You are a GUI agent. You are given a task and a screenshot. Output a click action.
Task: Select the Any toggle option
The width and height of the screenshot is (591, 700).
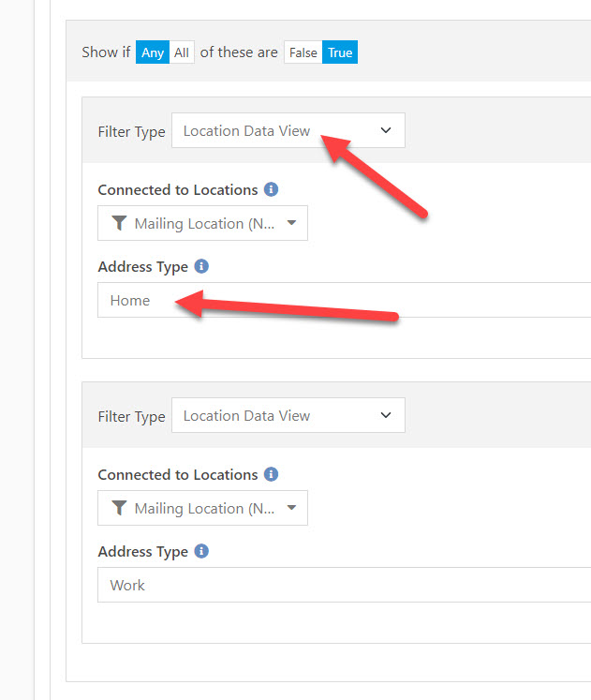click(153, 52)
